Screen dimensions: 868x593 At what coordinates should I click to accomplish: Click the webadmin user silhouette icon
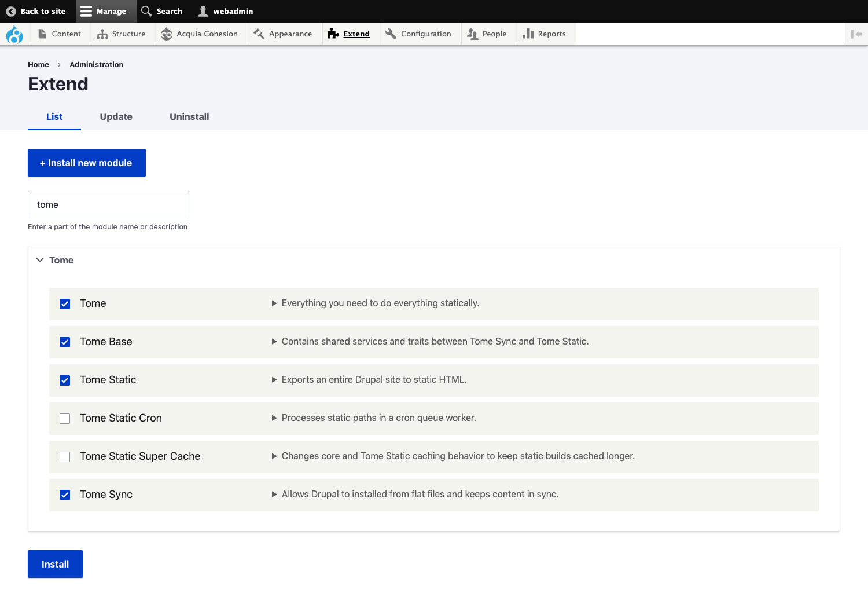pyautogui.click(x=203, y=11)
